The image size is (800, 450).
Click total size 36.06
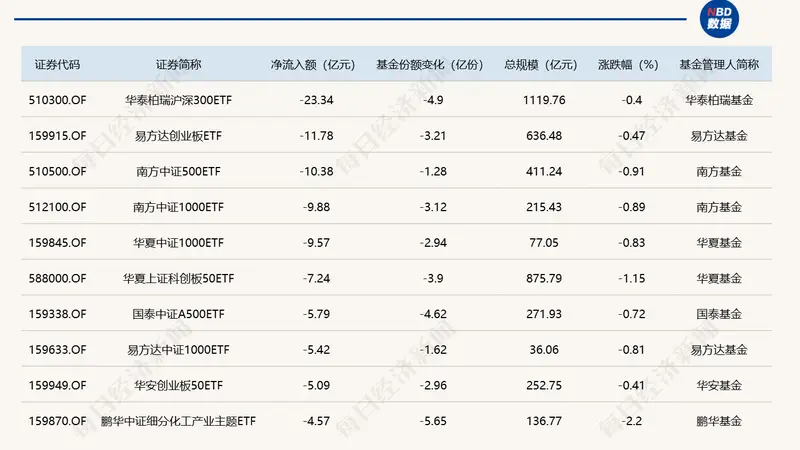point(544,350)
